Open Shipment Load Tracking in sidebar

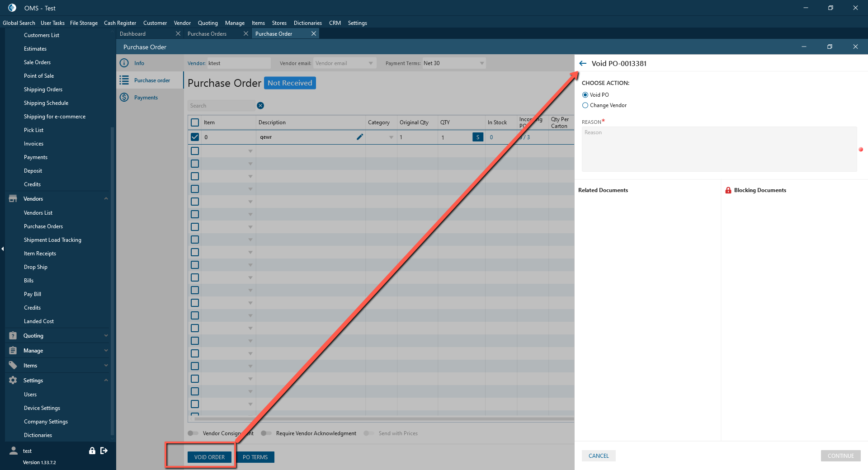(x=52, y=240)
